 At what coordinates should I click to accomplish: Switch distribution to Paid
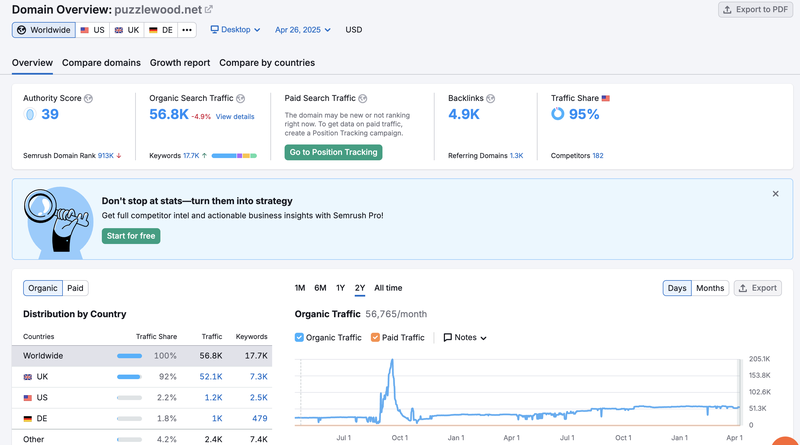pos(75,288)
